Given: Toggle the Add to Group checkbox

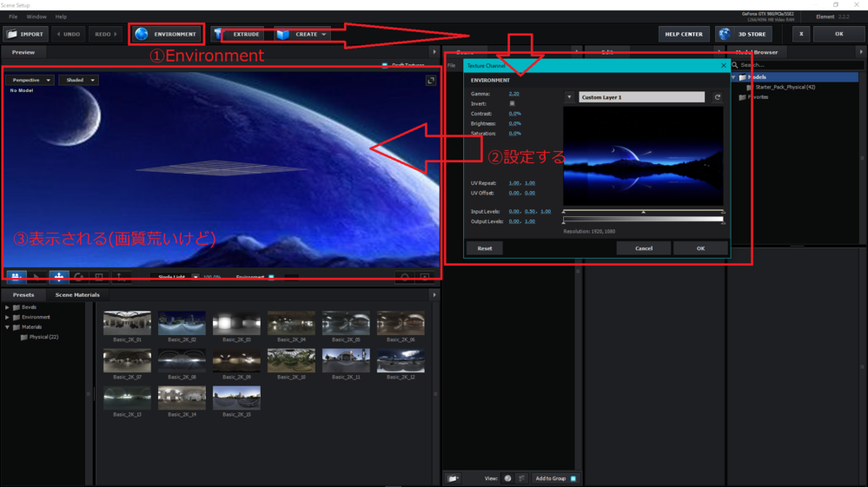Looking at the screenshot, I should [573, 478].
